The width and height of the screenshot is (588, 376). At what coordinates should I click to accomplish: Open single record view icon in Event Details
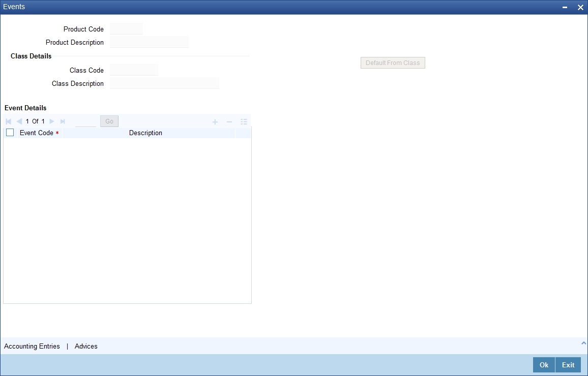pos(244,121)
